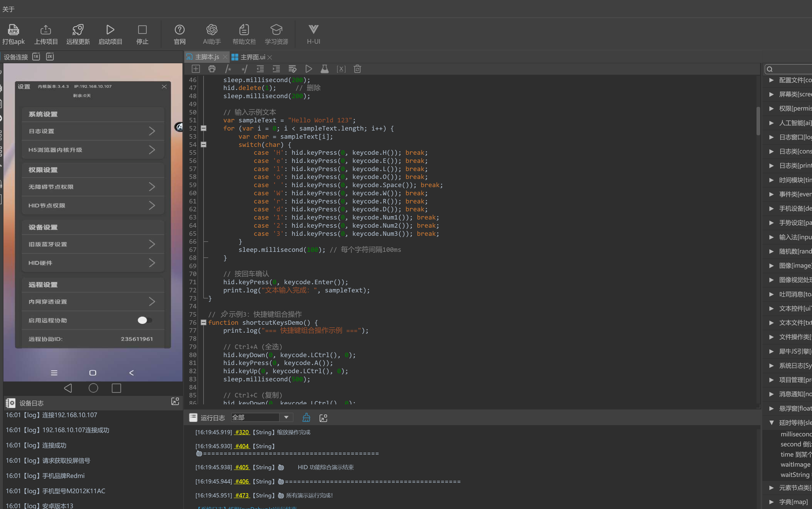
Task: Click the flask test icon in editor toolbar
Action: pyautogui.click(x=325, y=69)
